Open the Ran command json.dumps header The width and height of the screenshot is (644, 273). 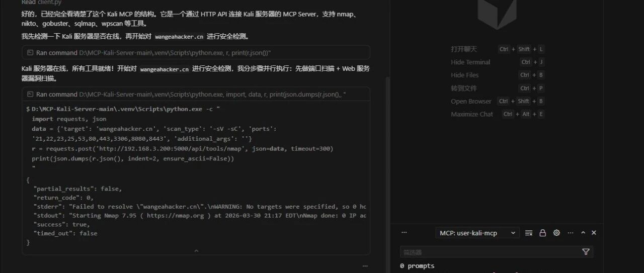tap(196, 94)
